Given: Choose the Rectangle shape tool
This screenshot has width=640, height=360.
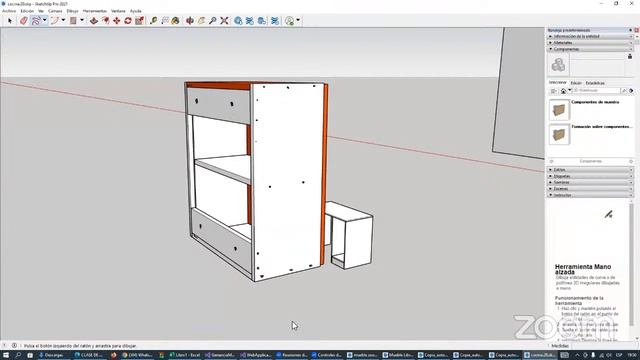Looking at the screenshot, I should click(73, 20).
